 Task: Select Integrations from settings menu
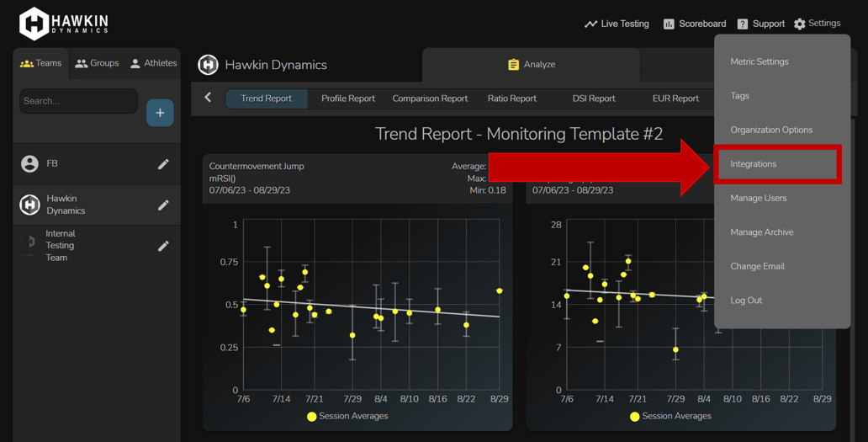(x=754, y=164)
